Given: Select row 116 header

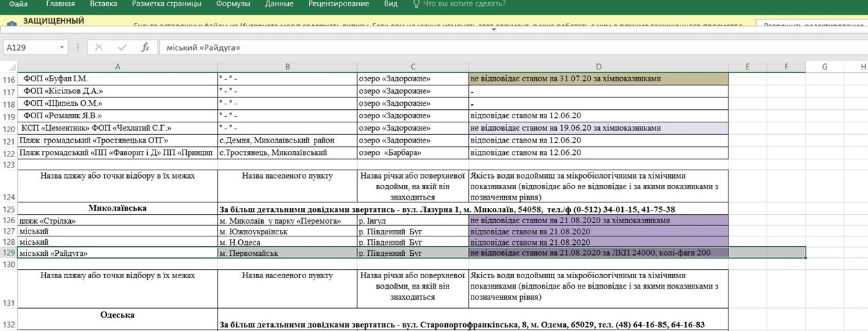Looking at the screenshot, I should 9,79.
